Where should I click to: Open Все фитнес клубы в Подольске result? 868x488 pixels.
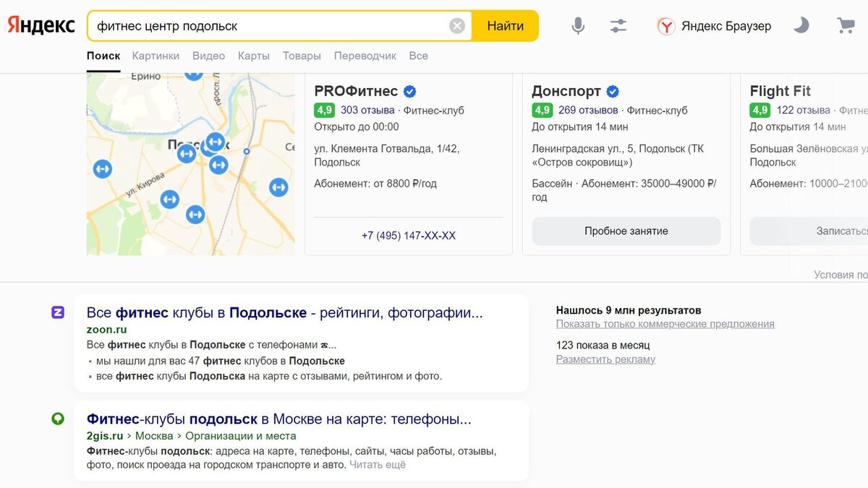pyautogui.click(x=284, y=313)
